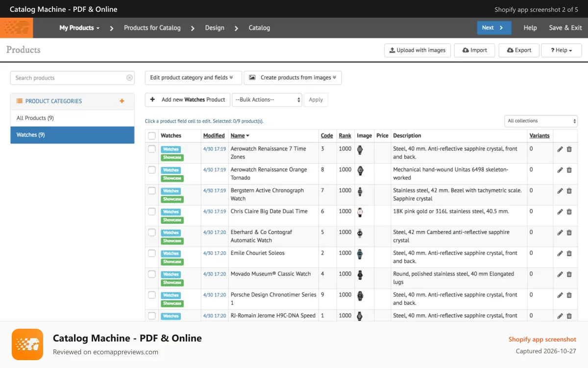Select the Watches (9) category
This screenshot has height=368, width=588.
(73, 135)
